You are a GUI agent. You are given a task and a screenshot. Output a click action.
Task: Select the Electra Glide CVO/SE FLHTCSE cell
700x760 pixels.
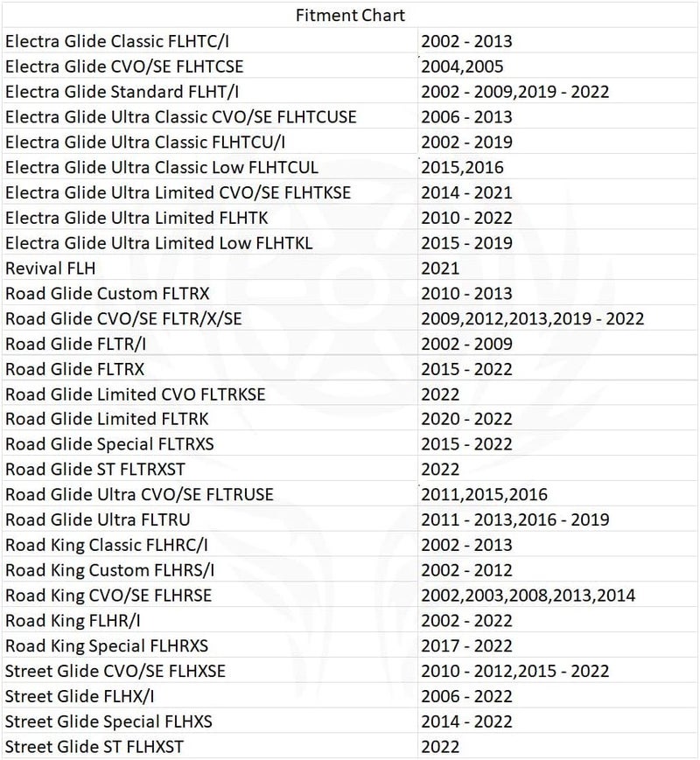click(210, 66)
